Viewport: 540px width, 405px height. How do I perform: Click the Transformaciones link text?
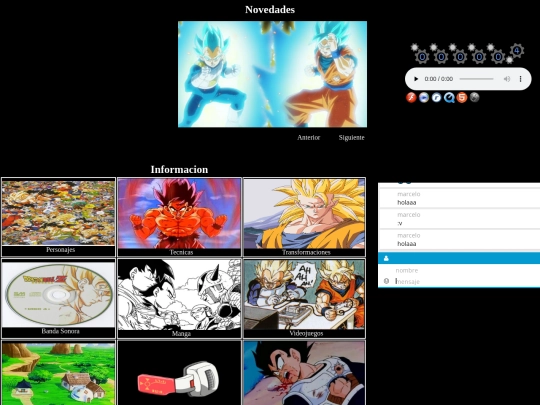coord(306,252)
